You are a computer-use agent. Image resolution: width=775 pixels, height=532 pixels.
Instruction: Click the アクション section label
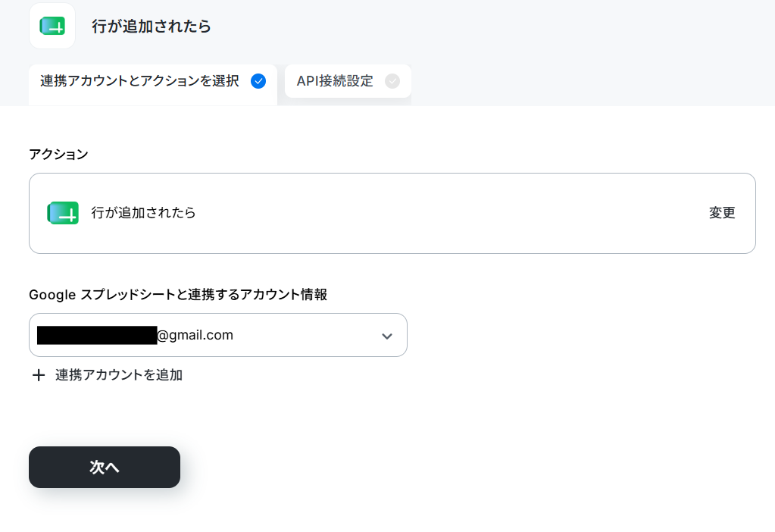click(59, 155)
